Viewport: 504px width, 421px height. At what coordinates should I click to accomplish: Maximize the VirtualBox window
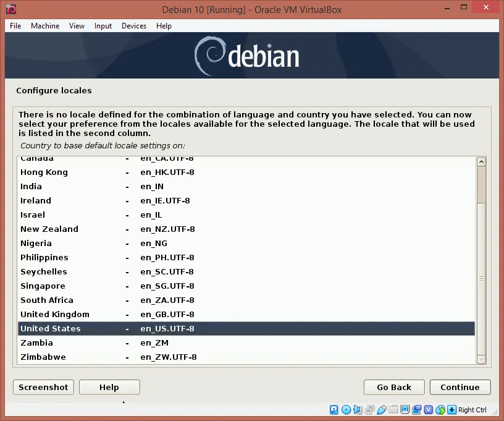pyautogui.click(x=464, y=7)
